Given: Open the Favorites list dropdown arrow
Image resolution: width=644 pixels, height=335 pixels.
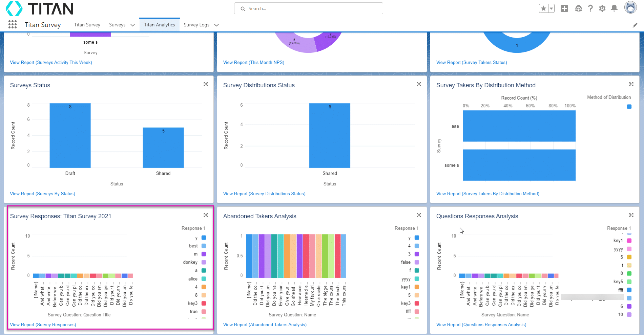Looking at the screenshot, I should pos(551,8).
